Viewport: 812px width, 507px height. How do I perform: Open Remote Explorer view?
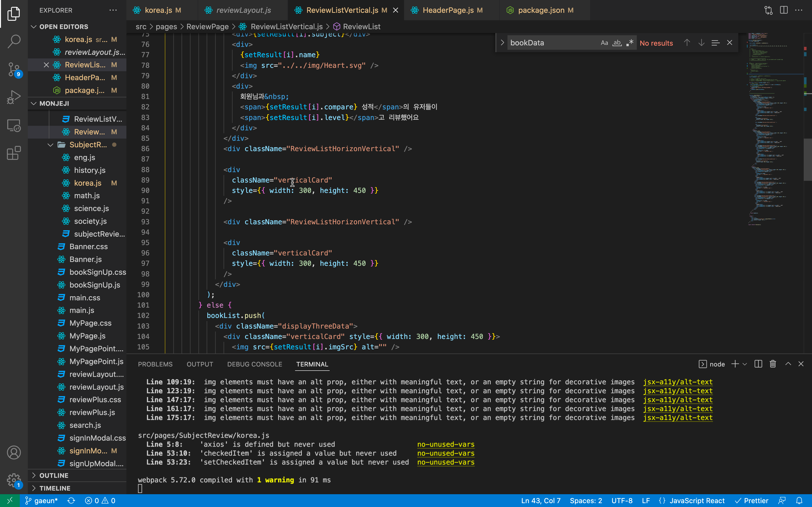coord(14,125)
